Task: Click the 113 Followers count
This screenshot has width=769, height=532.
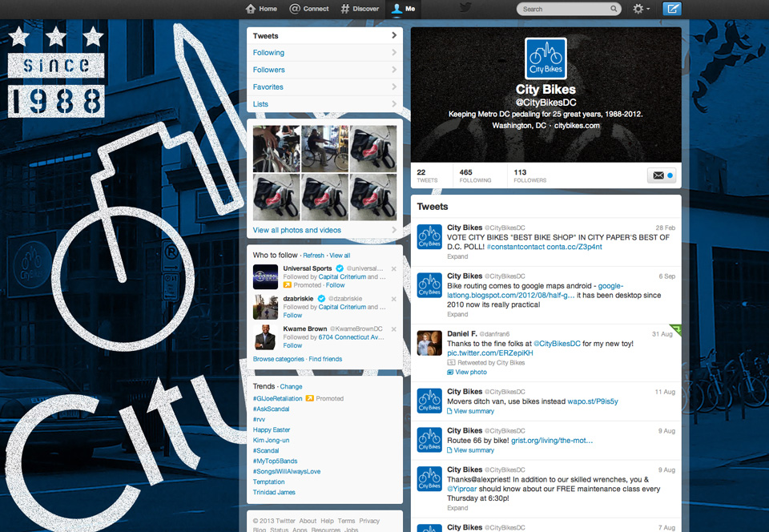Action: (530, 175)
